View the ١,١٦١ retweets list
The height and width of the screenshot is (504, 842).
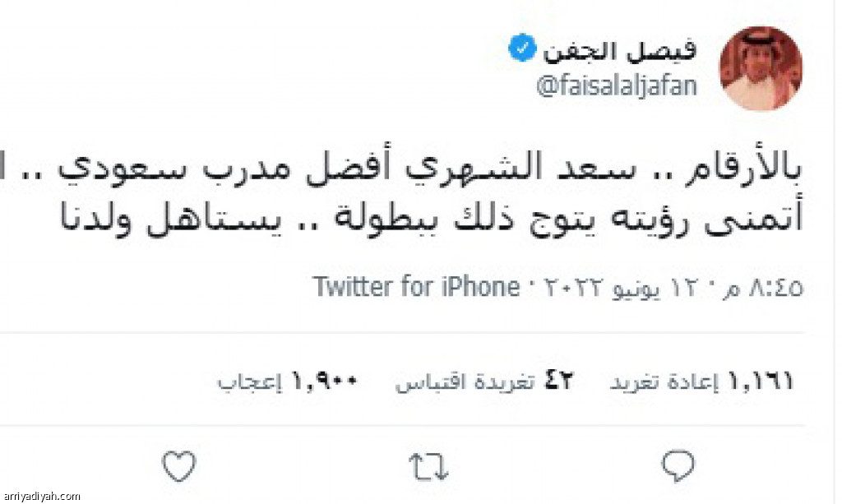coord(701,382)
